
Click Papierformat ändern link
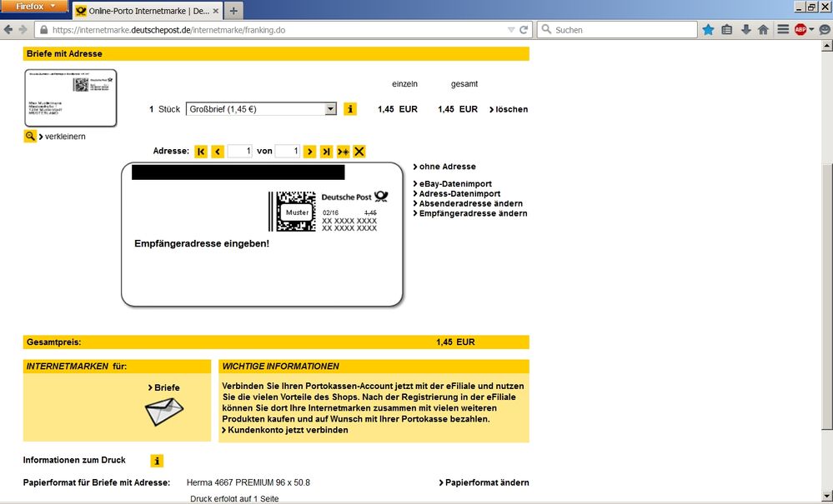coord(484,483)
